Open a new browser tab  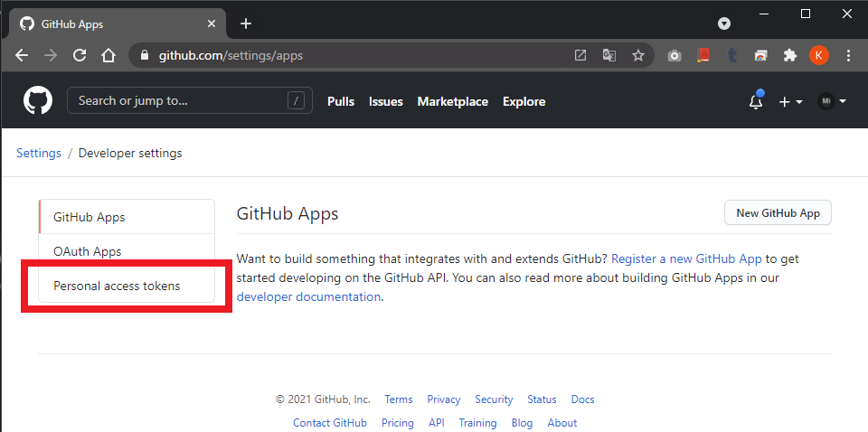(x=246, y=23)
